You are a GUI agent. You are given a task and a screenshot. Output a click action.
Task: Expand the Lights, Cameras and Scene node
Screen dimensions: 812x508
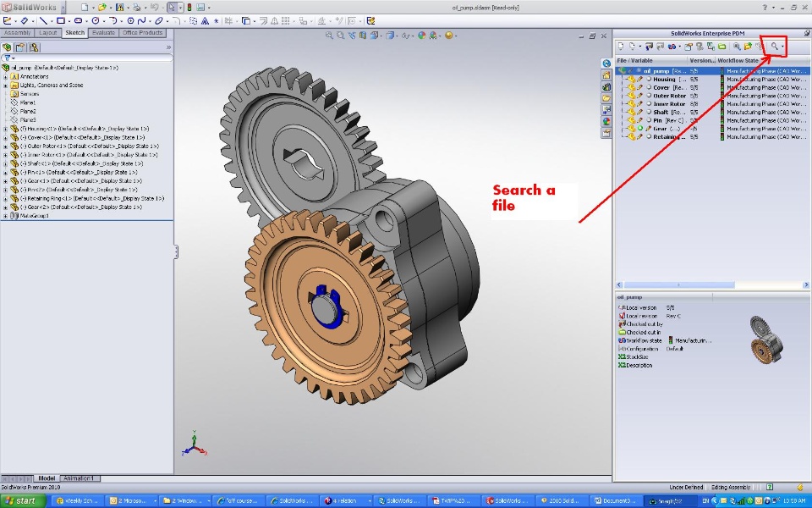6,85
